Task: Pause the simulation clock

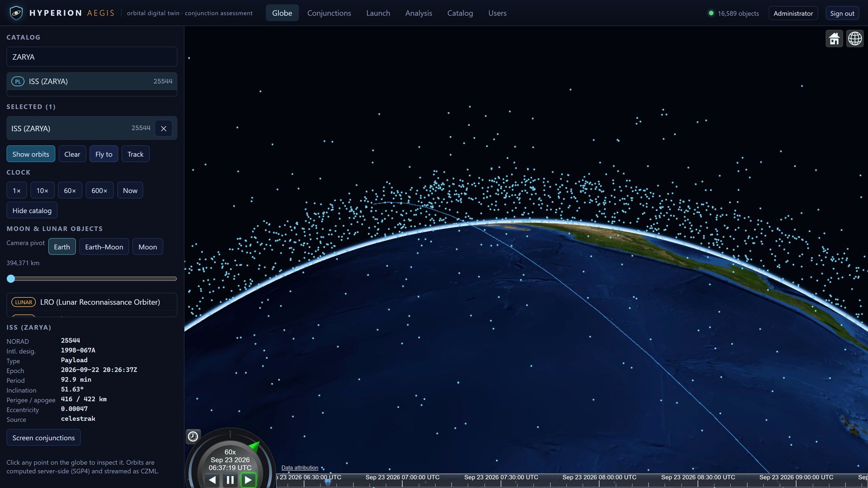Action: pyautogui.click(x=230, y=480)
